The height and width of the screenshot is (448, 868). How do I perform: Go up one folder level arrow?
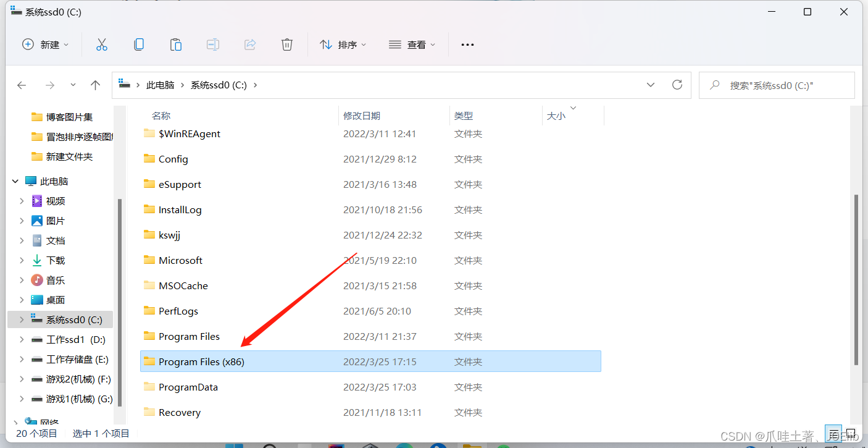pos(95,85)
